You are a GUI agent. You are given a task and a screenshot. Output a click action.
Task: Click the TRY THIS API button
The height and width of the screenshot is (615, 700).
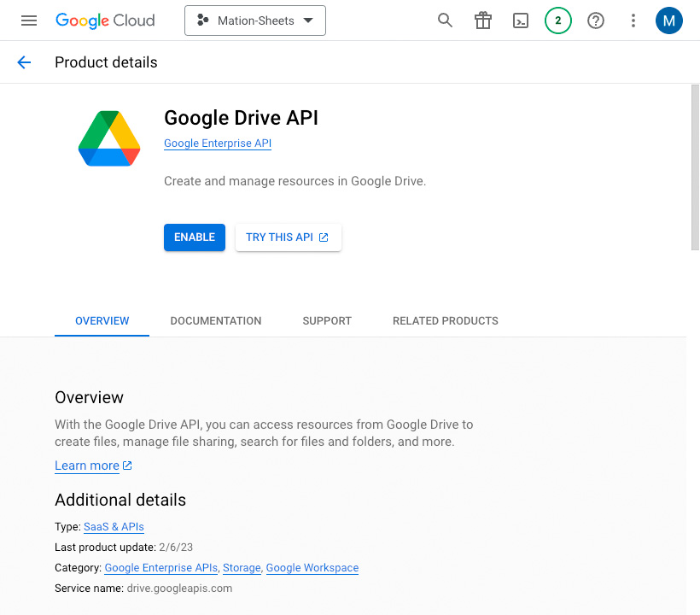[x=288, y=237]
